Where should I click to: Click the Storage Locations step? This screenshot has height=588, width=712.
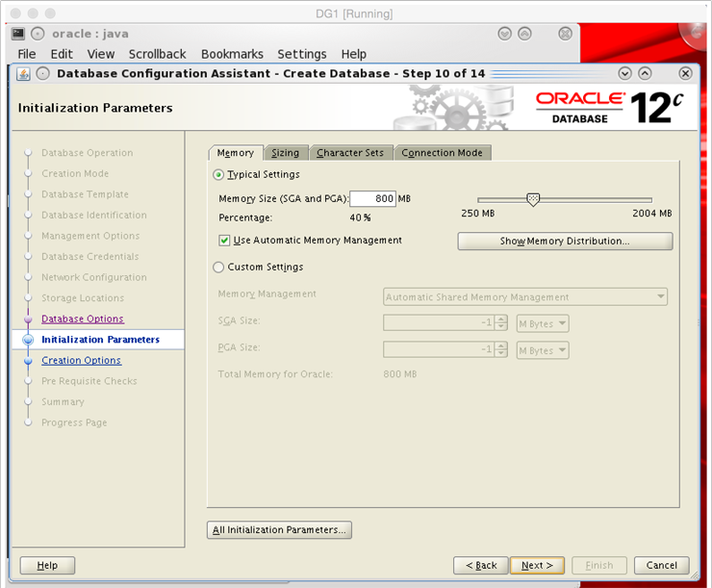tap(83, 298)
